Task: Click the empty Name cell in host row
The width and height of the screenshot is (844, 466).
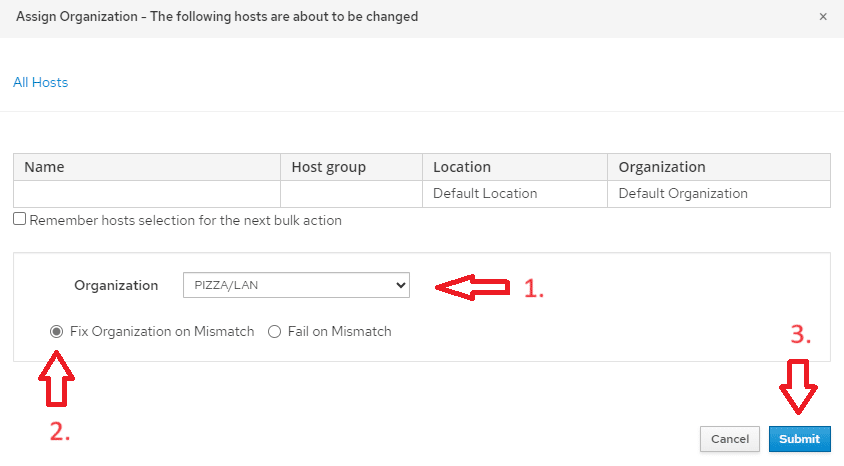Action: tap(147, 194)
